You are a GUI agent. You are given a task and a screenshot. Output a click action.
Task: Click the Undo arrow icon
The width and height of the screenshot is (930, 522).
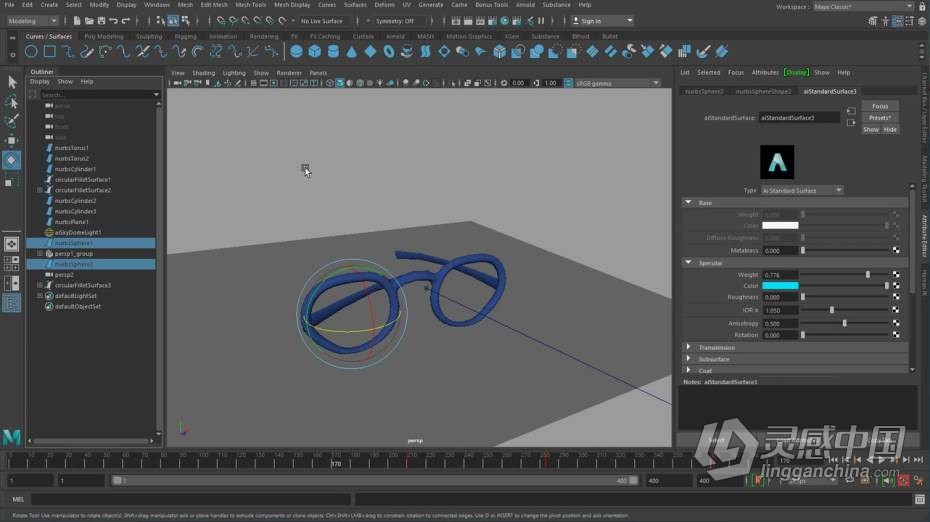click(113, 21)
